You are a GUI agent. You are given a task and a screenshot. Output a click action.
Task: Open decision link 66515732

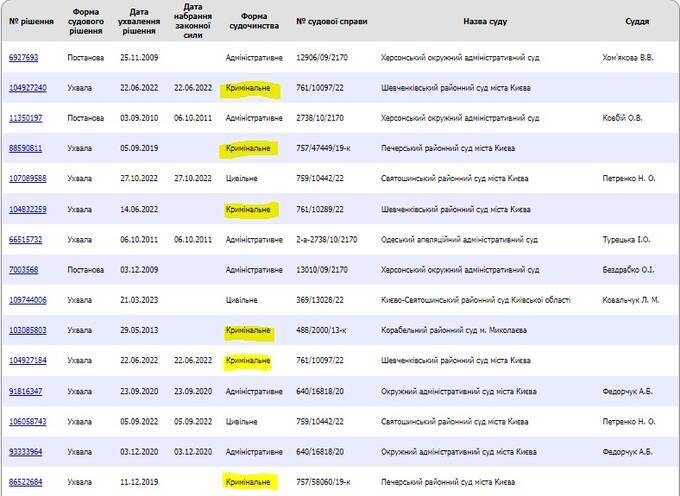[26, 240]
